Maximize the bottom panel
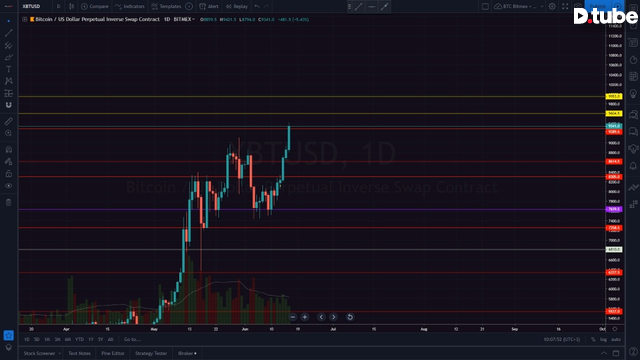640x360 pixels. 616,353
